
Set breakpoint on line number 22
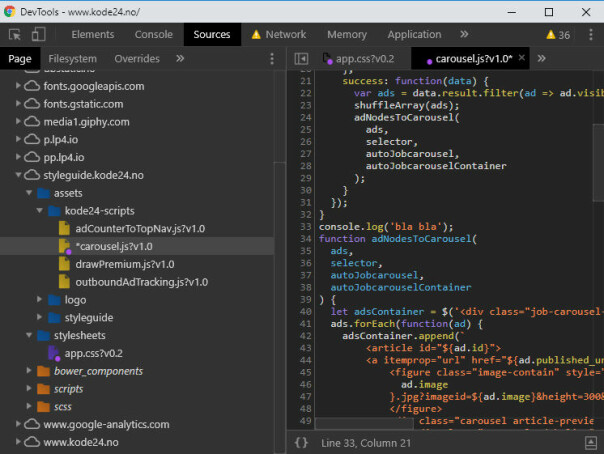tap(306, 93)
